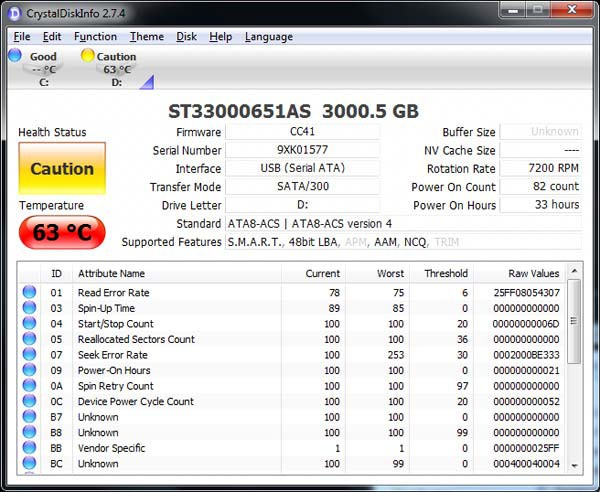The image size is (600, 492).
Task: Click the status orb for Power-On Hours
Action: click(29, 370)
